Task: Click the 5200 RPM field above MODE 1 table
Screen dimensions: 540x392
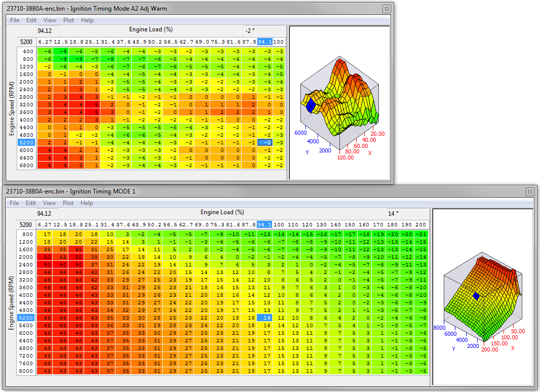Action: point(25,224)
